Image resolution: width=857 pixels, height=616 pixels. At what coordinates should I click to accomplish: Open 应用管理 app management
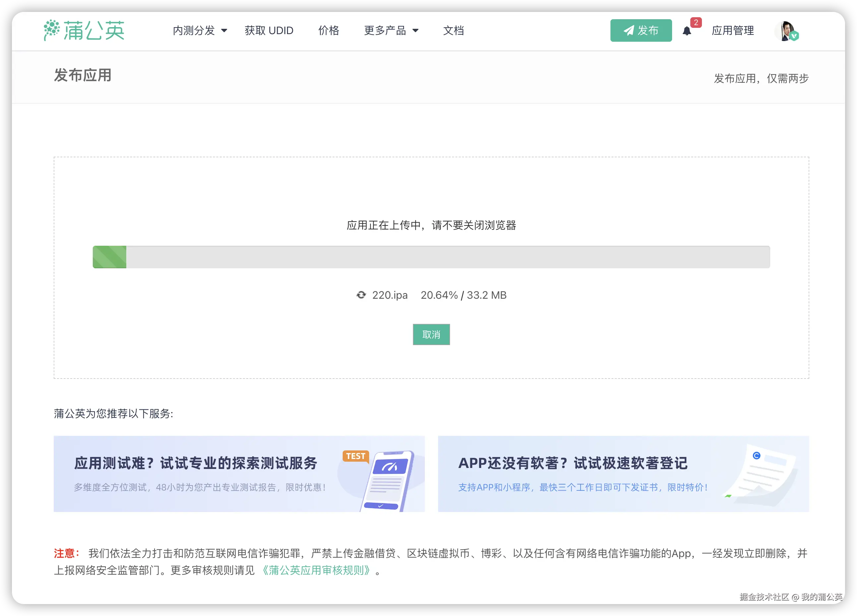click(x=732, y=30)
